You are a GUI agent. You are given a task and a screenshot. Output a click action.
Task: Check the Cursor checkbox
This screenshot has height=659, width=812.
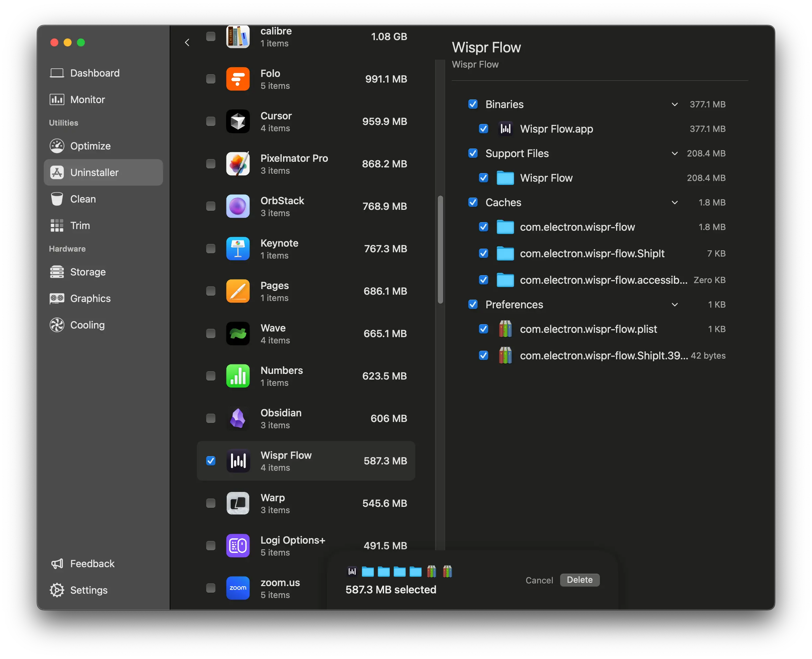[210, 121]
